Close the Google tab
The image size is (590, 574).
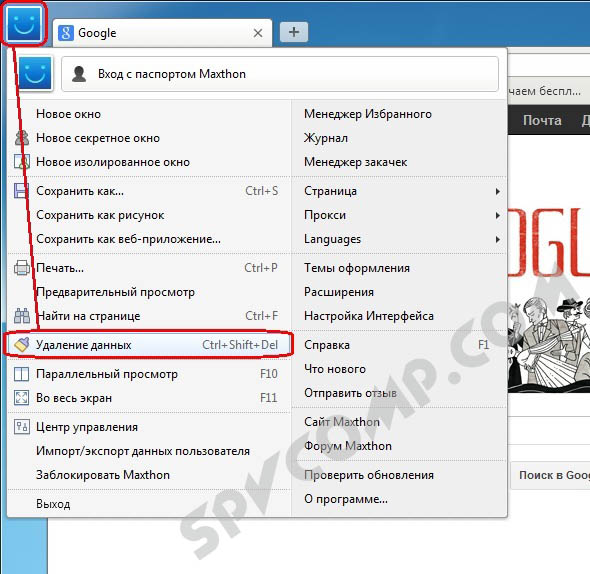click(x=258, y=33)
